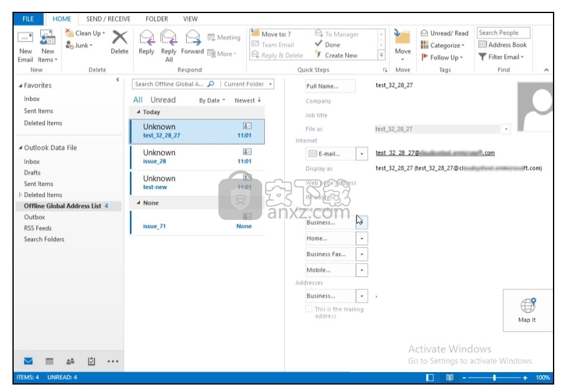
Task: Show All items filter
Action: click(137, 100)
